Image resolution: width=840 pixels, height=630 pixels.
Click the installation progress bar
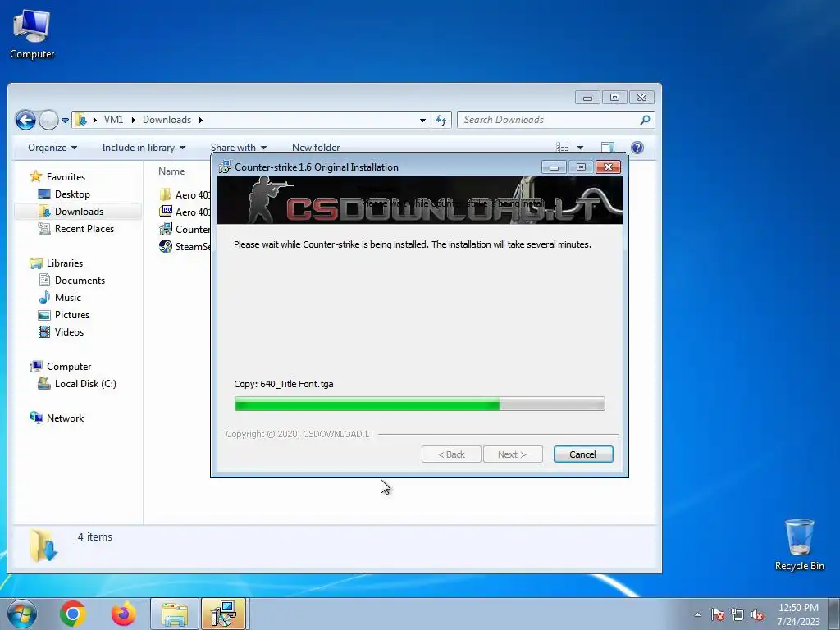click(x=419, y=404)
